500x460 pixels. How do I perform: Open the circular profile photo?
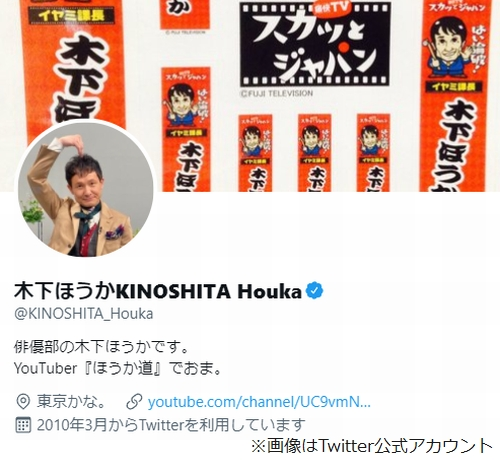86,189
